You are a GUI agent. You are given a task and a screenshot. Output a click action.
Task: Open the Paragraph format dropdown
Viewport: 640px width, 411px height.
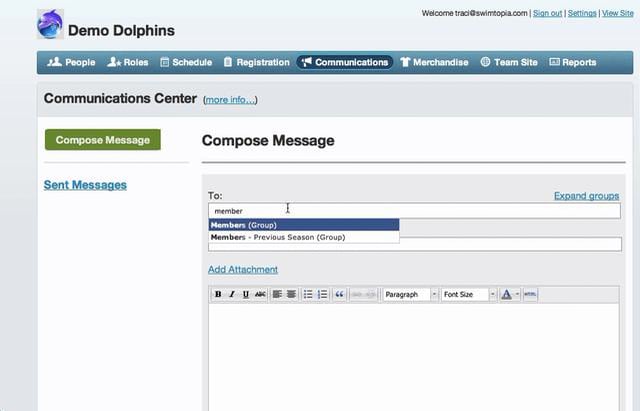point(410,294)
